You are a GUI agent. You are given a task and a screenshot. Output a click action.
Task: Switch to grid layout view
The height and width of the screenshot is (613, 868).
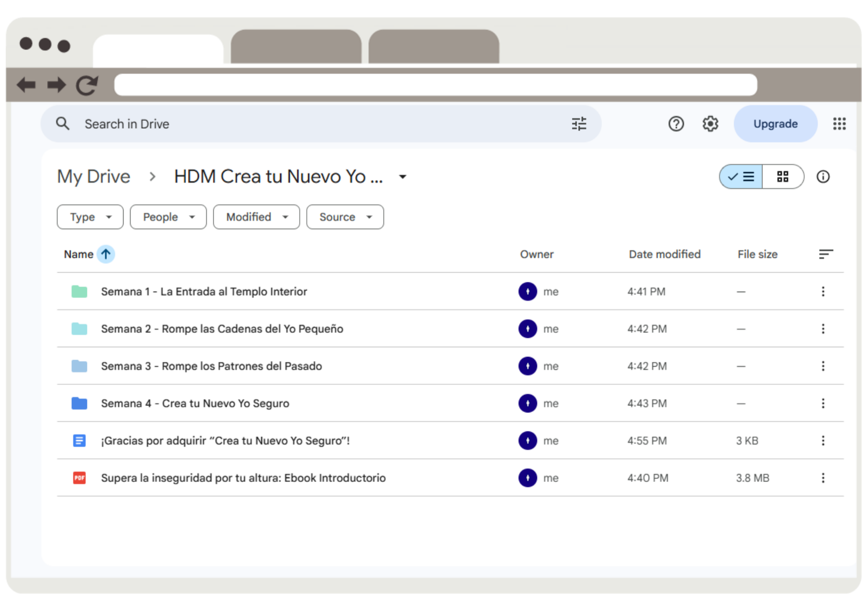782,176
